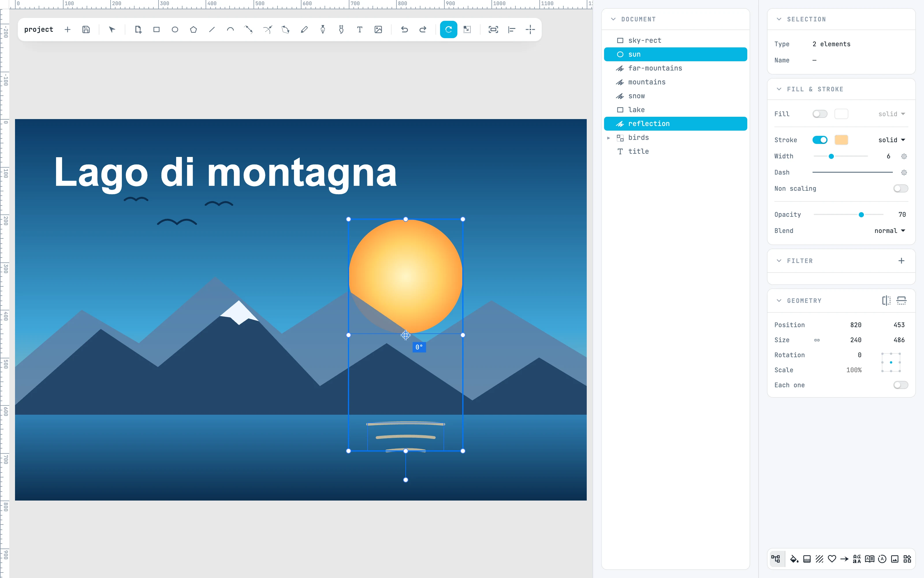Click the Position X value 820
Image resolution: width=924 pixels, height=578 pixels.
[x=856, y=325]
